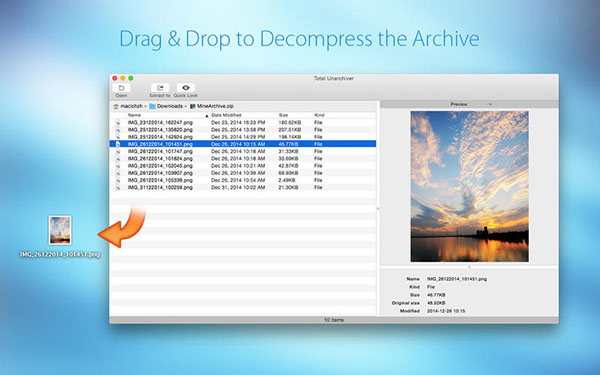The width and height of the screenshot is (600, 375).
Task: Click the 207.51KB size cell
Action: [x=290, y=130]
